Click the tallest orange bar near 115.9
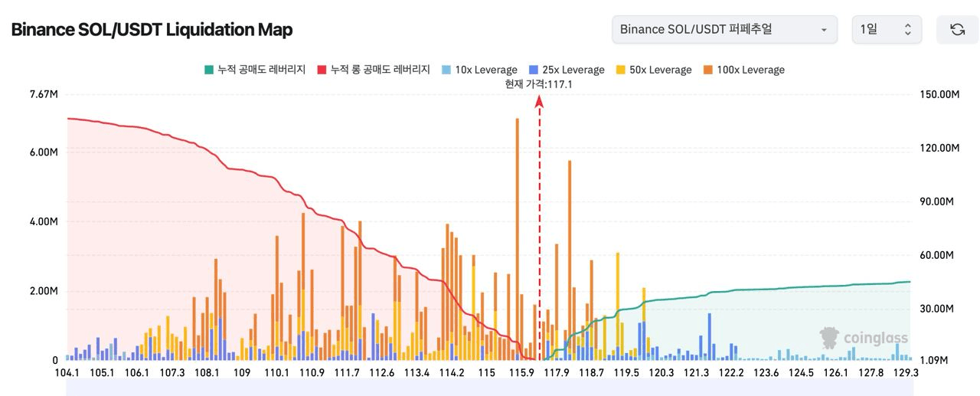 518,230
